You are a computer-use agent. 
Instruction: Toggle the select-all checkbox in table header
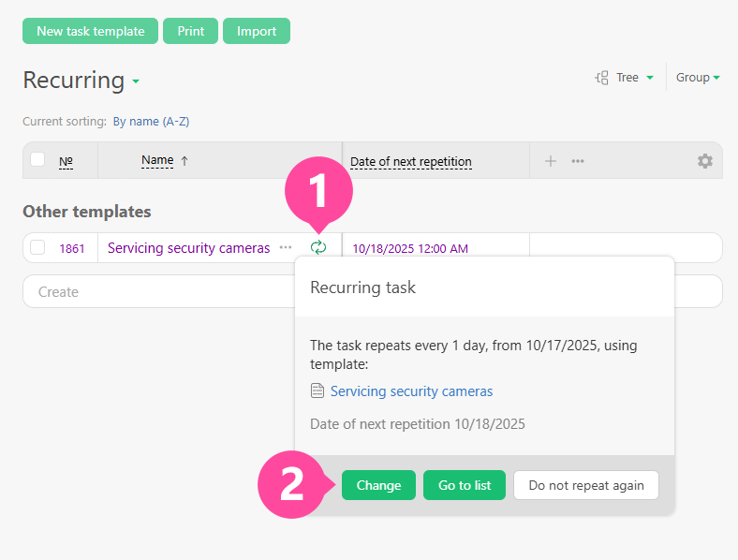[37, 160]
